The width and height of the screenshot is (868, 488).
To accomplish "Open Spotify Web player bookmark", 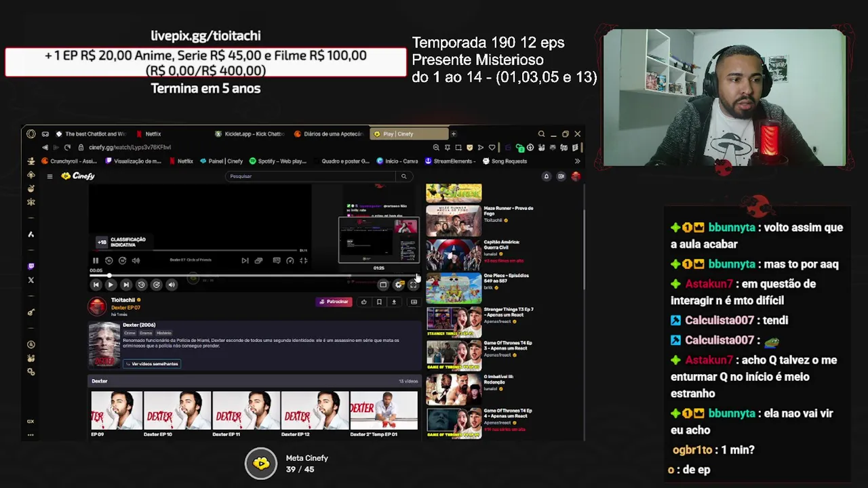I will 278,161.
